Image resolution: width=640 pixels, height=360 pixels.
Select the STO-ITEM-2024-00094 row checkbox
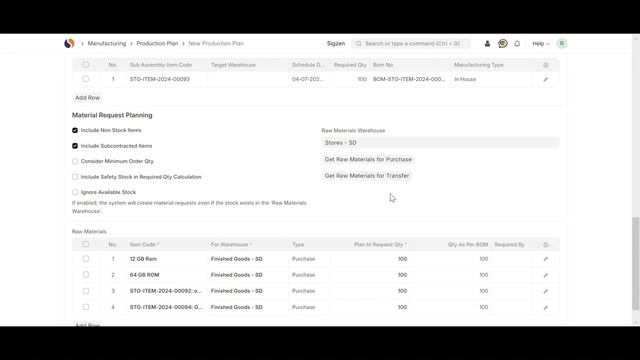click(86, 307)
